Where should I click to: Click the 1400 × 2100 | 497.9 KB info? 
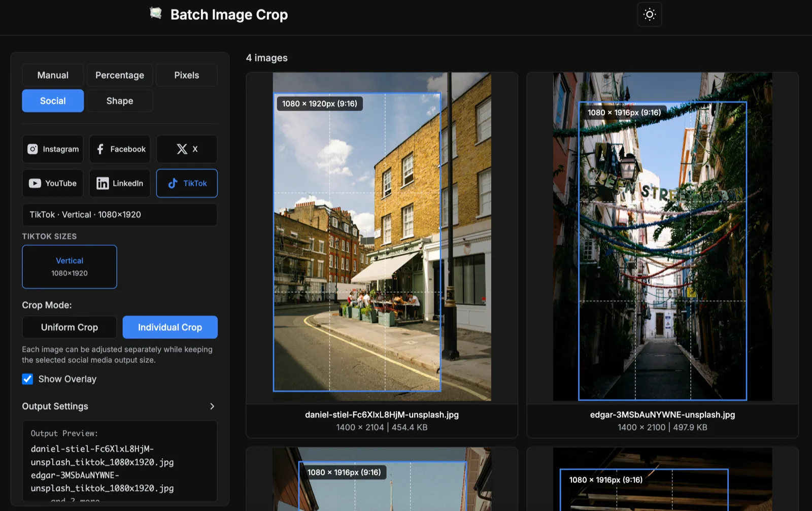click(x=662, y=427)
